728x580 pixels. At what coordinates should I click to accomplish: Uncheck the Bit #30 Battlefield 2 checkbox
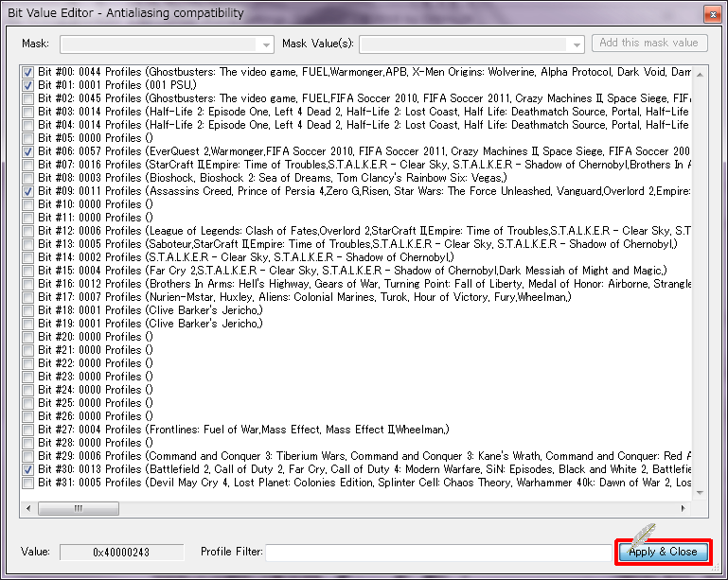[x=27, y=469]
